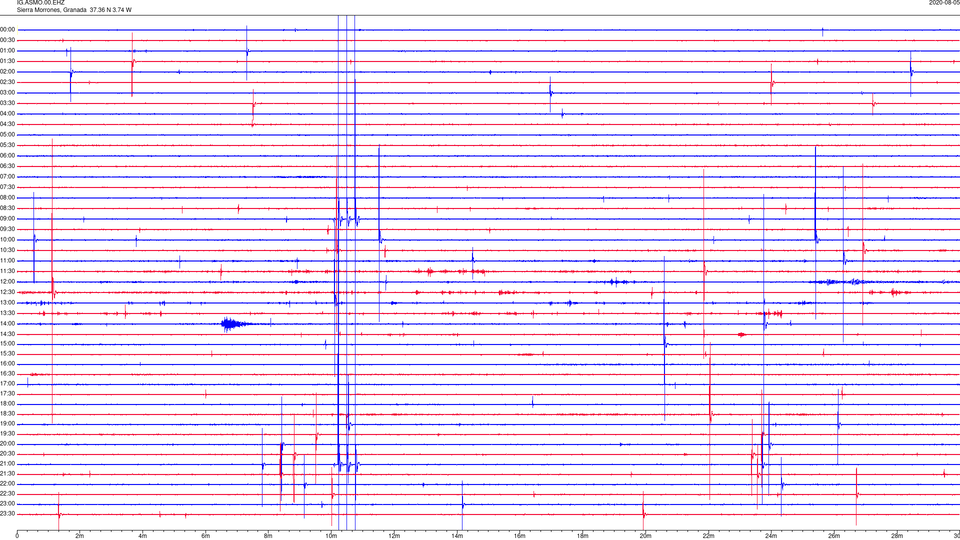Viewport: 960px width, 540px height.
Task: Click the 01:00 trace time label
Action: [8, 50]
